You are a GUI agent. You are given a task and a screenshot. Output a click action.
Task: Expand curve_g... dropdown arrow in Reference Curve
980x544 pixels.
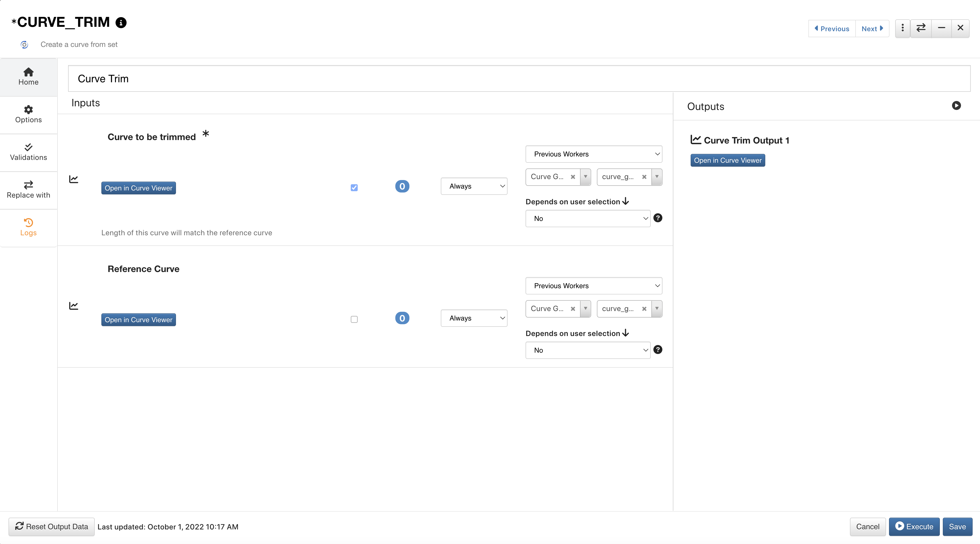pos(657,309)
